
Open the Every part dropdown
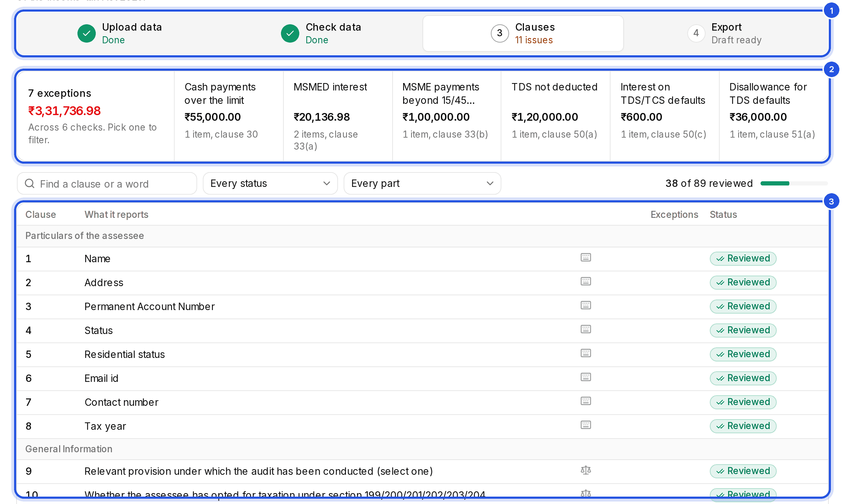[422, 183]
